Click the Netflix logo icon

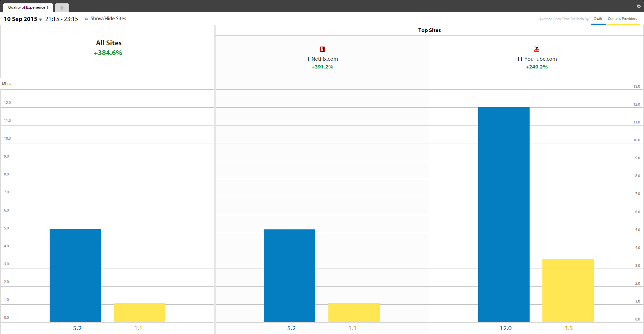[x=322, y=49]
